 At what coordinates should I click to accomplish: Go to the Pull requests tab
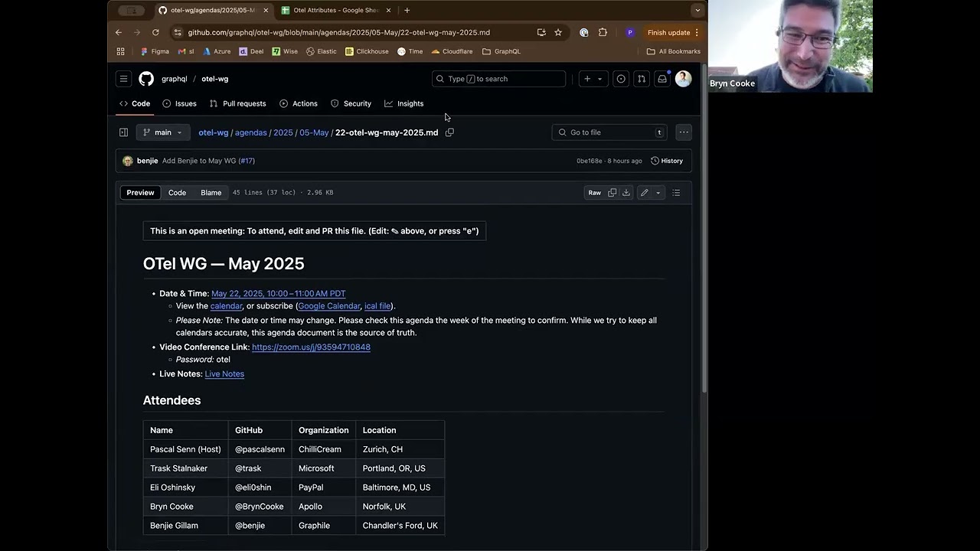(x=237, y=103)
